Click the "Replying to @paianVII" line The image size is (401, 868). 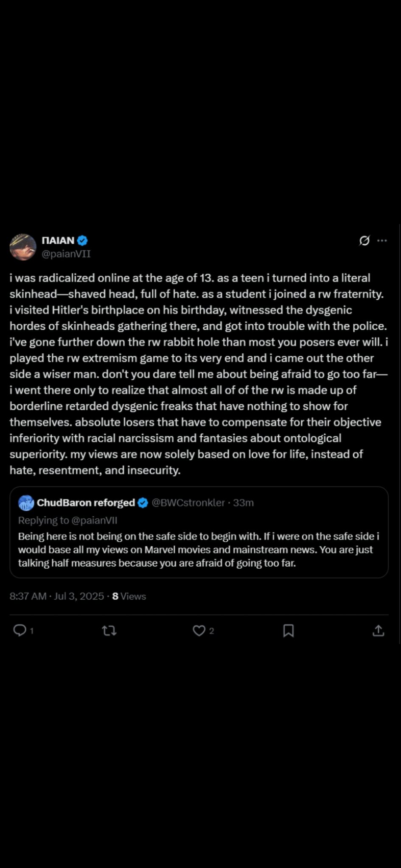[x=67, y=520]
